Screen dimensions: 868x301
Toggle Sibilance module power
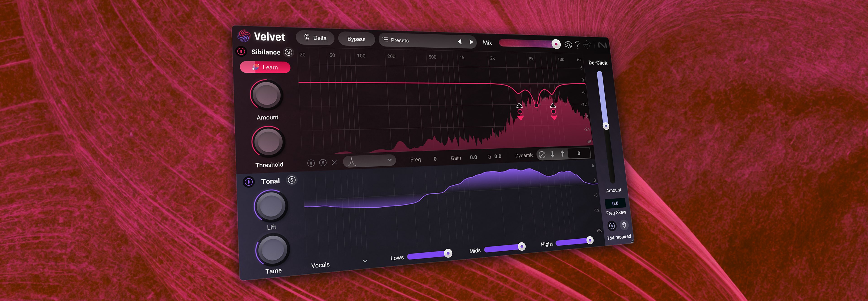tap(241, 52)
